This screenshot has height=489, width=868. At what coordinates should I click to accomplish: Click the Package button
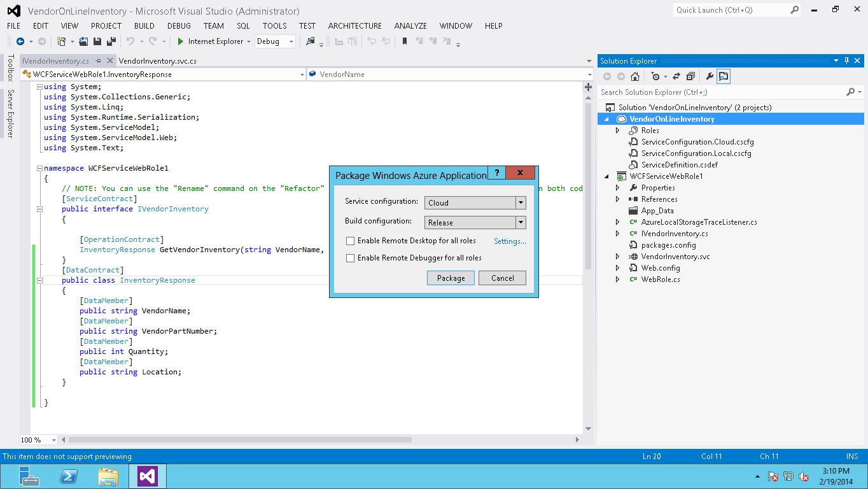pyautogui.click(x=451, y=278)
